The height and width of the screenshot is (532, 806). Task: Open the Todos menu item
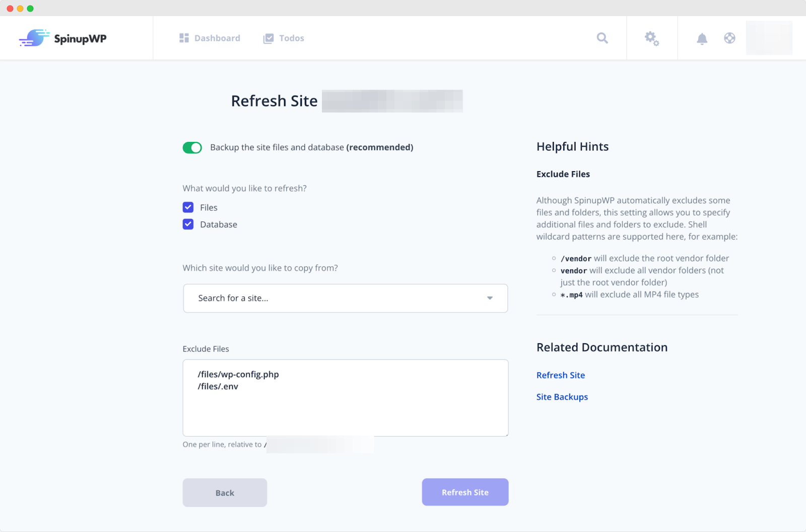coord(291,38)
